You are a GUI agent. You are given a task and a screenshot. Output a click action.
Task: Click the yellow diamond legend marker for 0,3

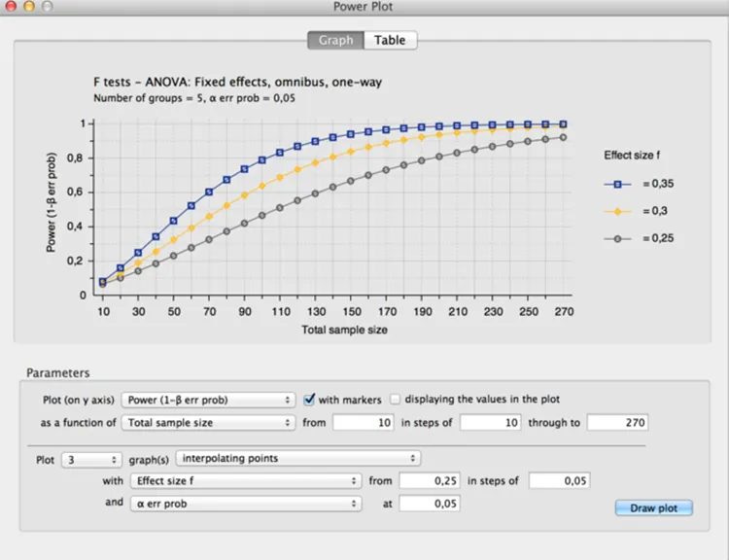tap(617, 212)
